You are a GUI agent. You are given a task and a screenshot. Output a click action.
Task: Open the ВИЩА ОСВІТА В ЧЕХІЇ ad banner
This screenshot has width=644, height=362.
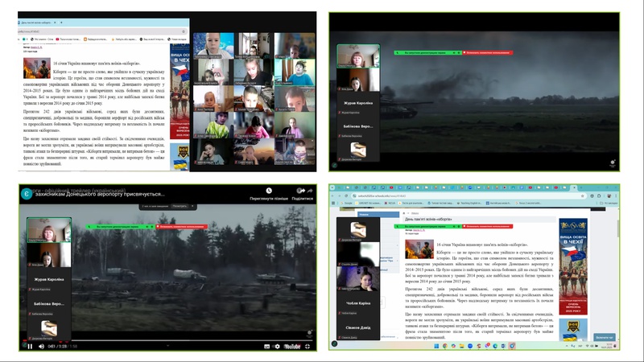pyautogui.click(x=573, y=266)
